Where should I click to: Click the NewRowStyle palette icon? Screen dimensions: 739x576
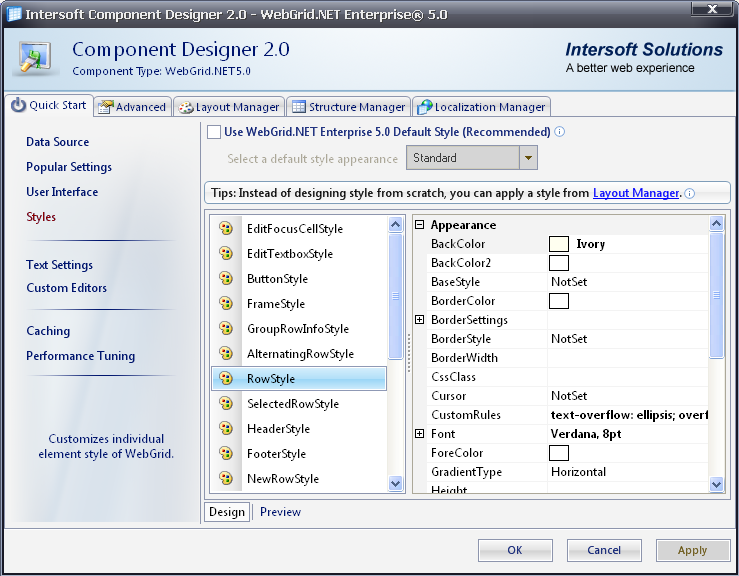226,478
